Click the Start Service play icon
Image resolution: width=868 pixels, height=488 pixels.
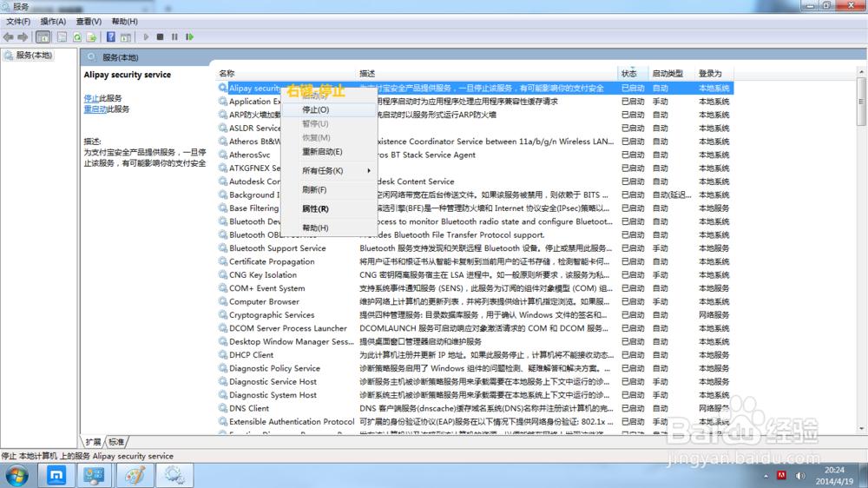[146, 37]
